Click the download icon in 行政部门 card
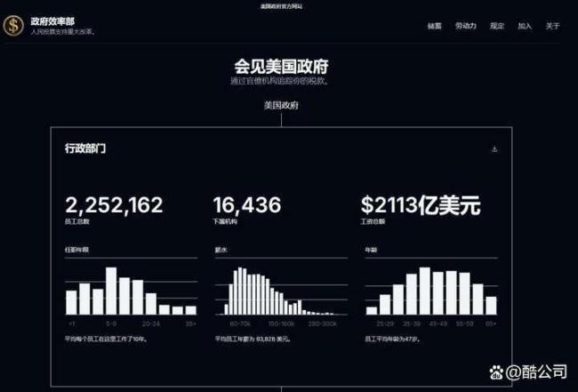578x392 pixels. [494, 148]
